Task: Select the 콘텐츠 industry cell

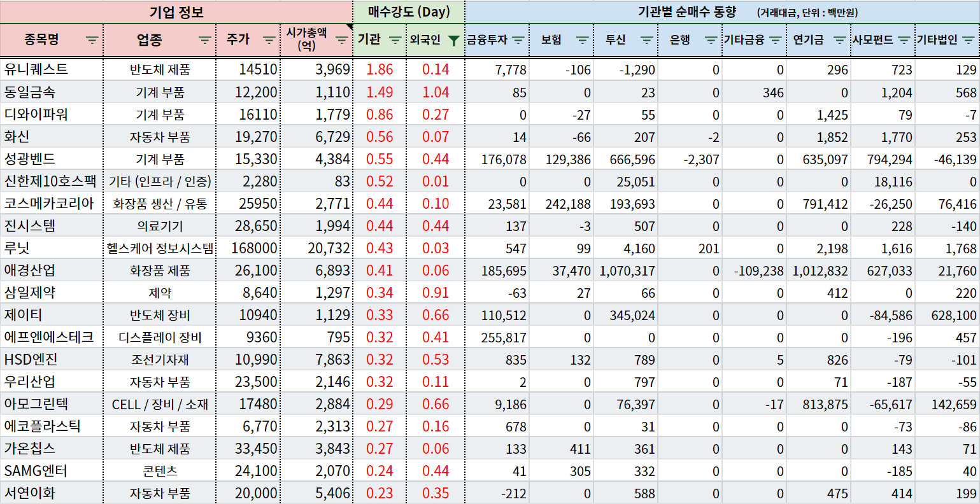Action: (x=160, y=470)
